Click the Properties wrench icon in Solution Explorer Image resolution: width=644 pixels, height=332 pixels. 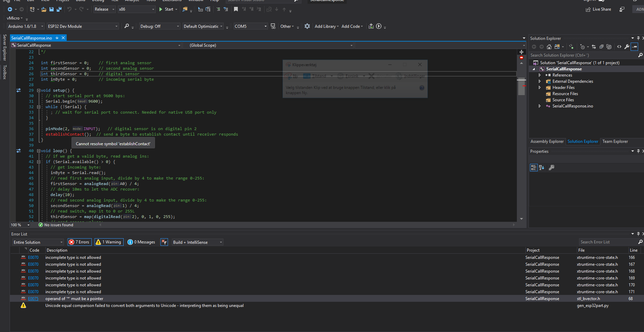coord(627,47)
